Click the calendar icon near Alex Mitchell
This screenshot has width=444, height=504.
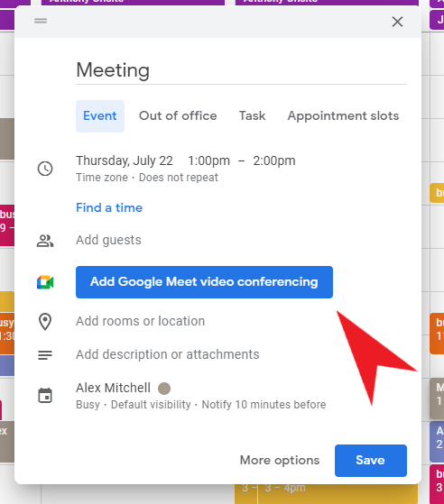[45, 396]
